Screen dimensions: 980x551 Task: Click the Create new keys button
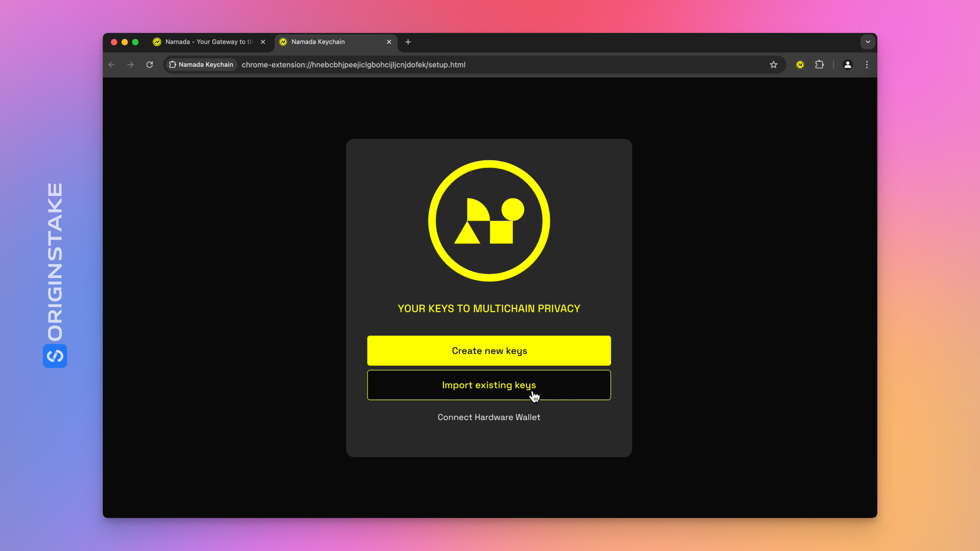489,351
